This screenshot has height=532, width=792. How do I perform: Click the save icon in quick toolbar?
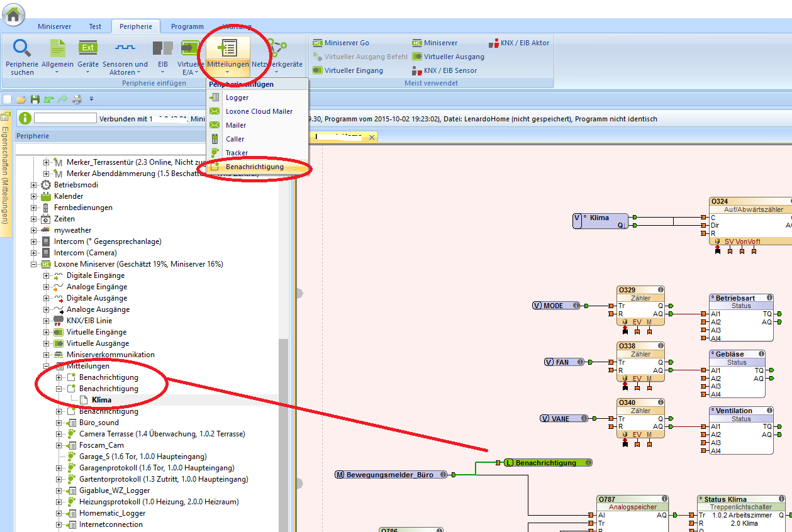tap(35, 99)
